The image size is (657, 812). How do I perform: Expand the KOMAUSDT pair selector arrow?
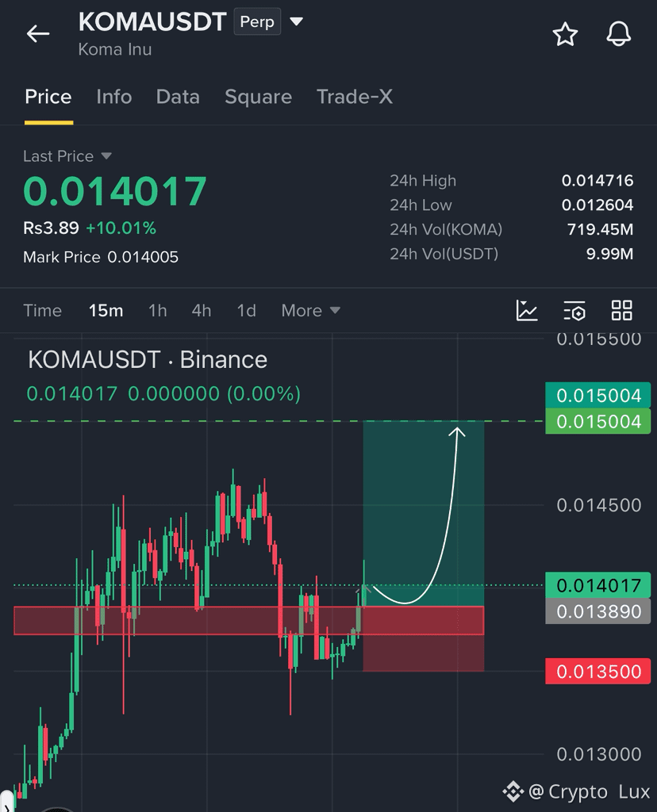pyautogui.click(x=296, y=21)
